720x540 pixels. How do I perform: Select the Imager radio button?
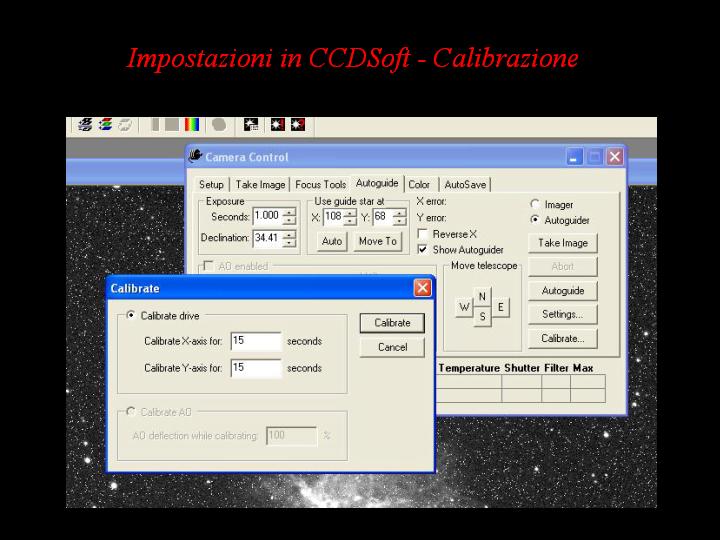click(x=535, y=204)
